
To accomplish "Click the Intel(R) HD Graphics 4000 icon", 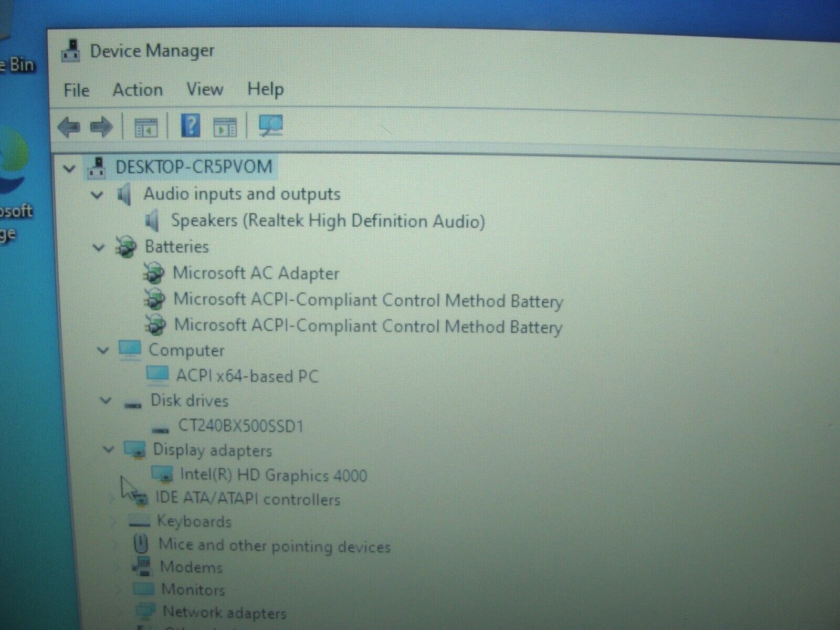I will pyautogui.click(x=162, y=475).
